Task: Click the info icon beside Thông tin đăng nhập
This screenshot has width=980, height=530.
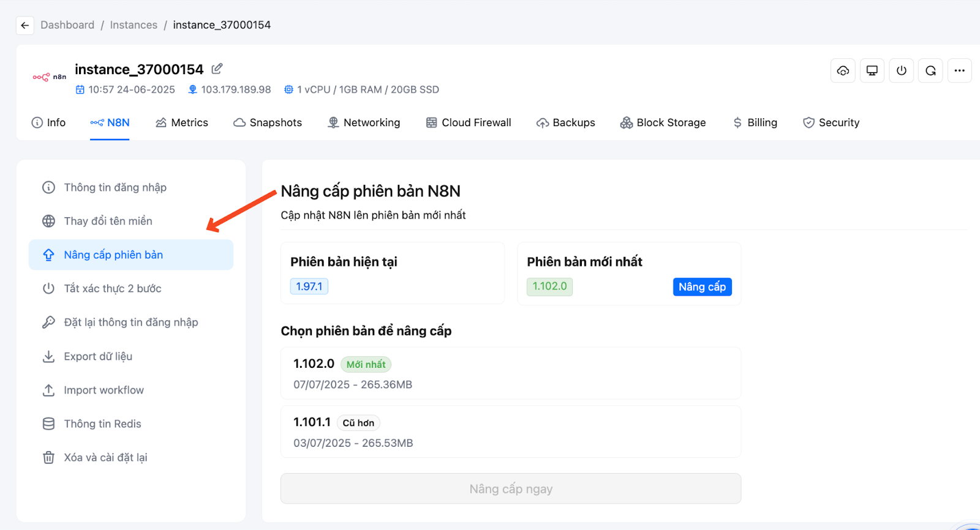Action: pyautogui.click(x=48, y=187)
